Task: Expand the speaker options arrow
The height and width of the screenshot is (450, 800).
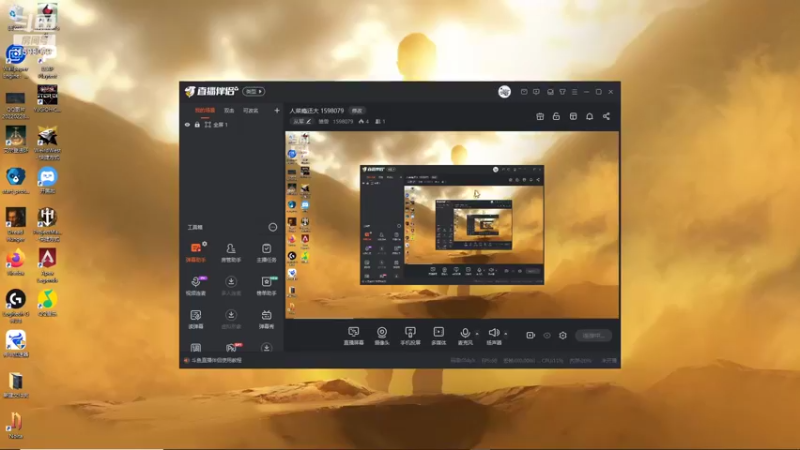Action: 506,334
